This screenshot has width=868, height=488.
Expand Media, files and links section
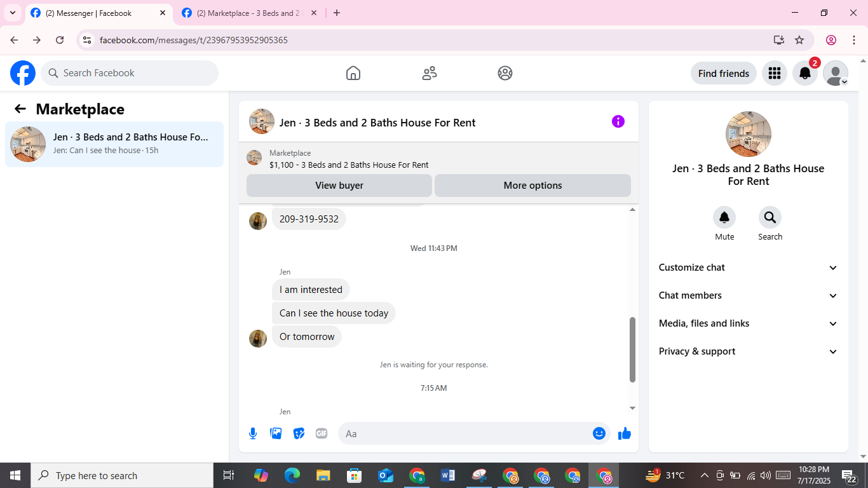point(749,323)
